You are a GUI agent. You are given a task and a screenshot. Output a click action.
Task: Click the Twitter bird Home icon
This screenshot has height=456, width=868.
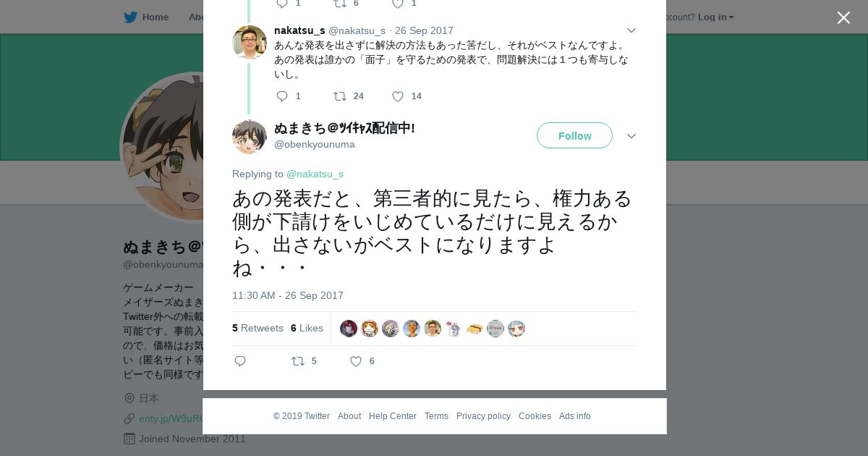pyautogui.click(x=130, y=17)
